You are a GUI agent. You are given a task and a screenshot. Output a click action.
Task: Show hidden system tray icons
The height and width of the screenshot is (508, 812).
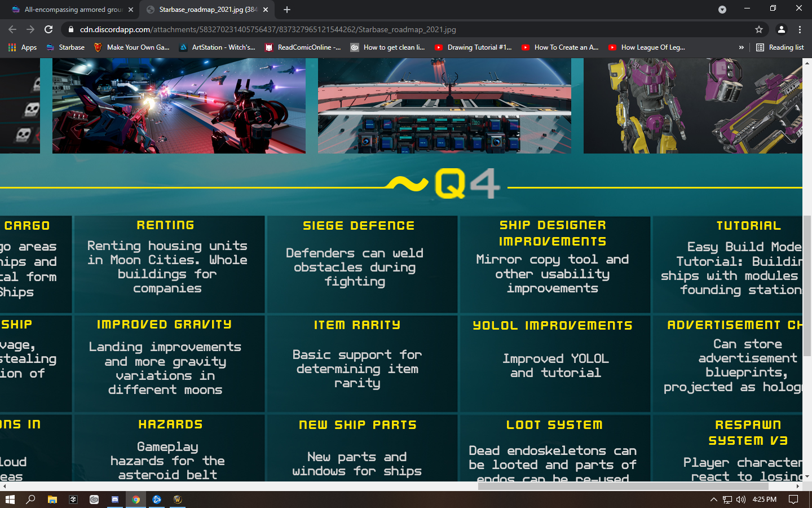tap(713, 500)
